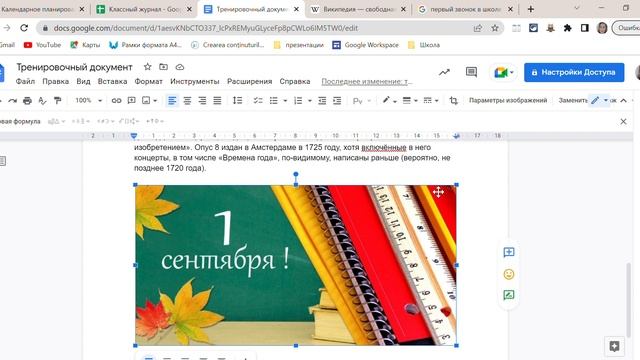Open the comment history icon
The height and width of the screenshot is (360, 640).
471,72
